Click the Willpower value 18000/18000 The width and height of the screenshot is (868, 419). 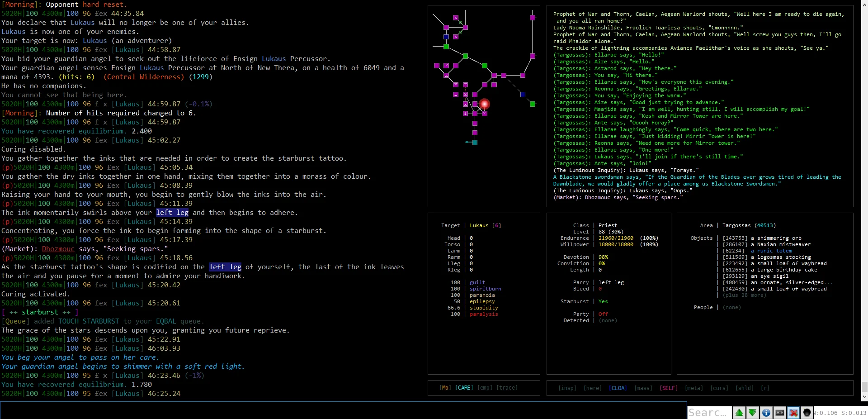click(x=616, y=244)
